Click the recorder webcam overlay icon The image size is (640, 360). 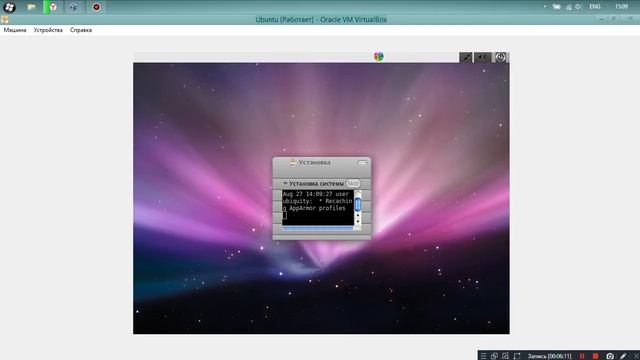pos(505,356)
